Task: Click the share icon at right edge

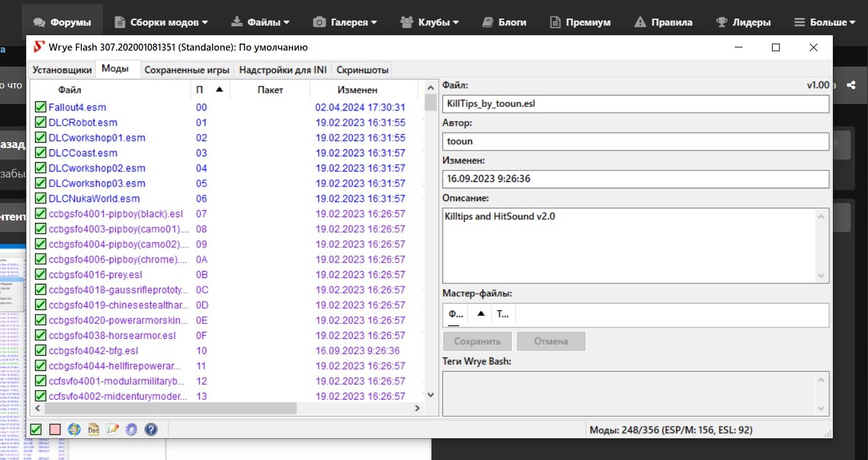Action: click(851, 85)
